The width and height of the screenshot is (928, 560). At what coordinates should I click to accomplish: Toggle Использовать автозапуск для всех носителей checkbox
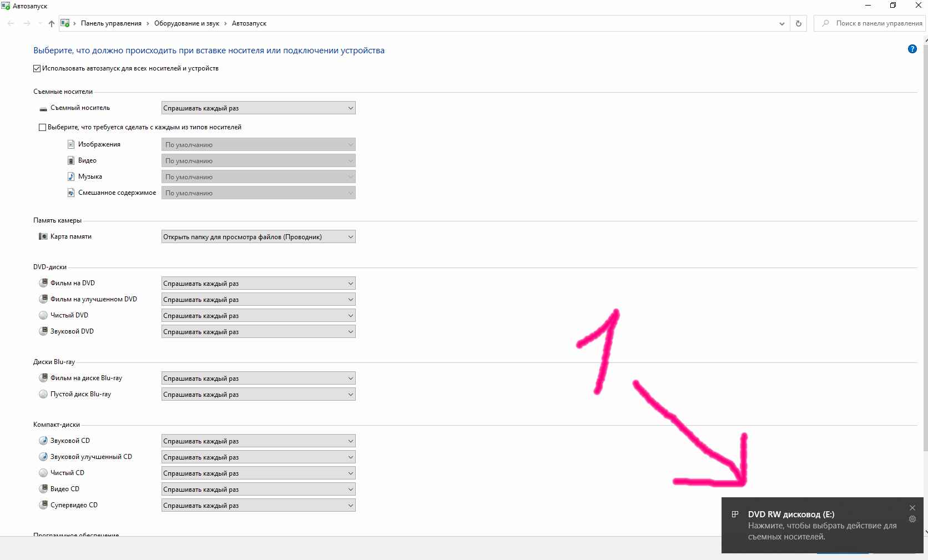37,69
